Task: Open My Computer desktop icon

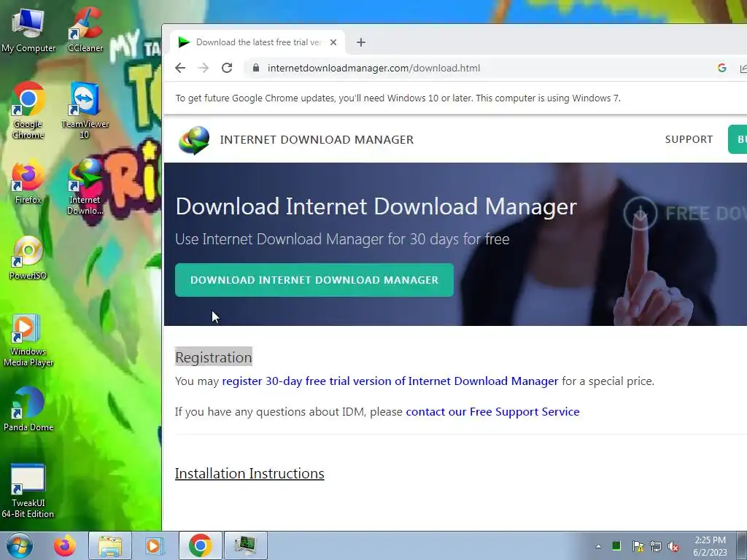Action: pyautogui.click(x=28, y=29)
